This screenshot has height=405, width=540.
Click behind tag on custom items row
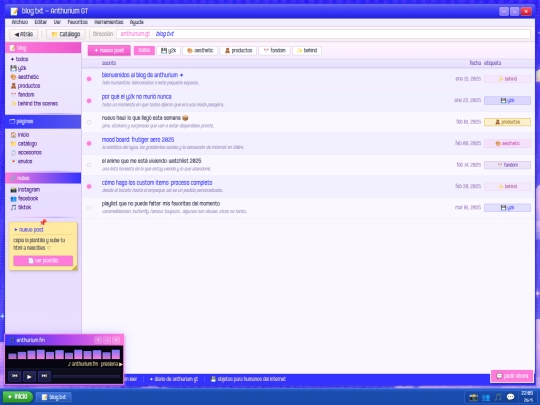tap(507, 186)
